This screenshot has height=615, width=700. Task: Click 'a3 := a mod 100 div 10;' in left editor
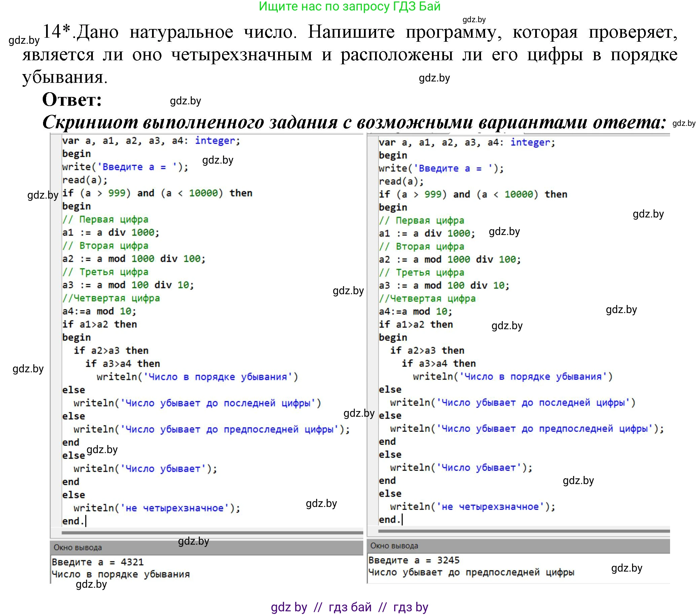click(128, 285)
